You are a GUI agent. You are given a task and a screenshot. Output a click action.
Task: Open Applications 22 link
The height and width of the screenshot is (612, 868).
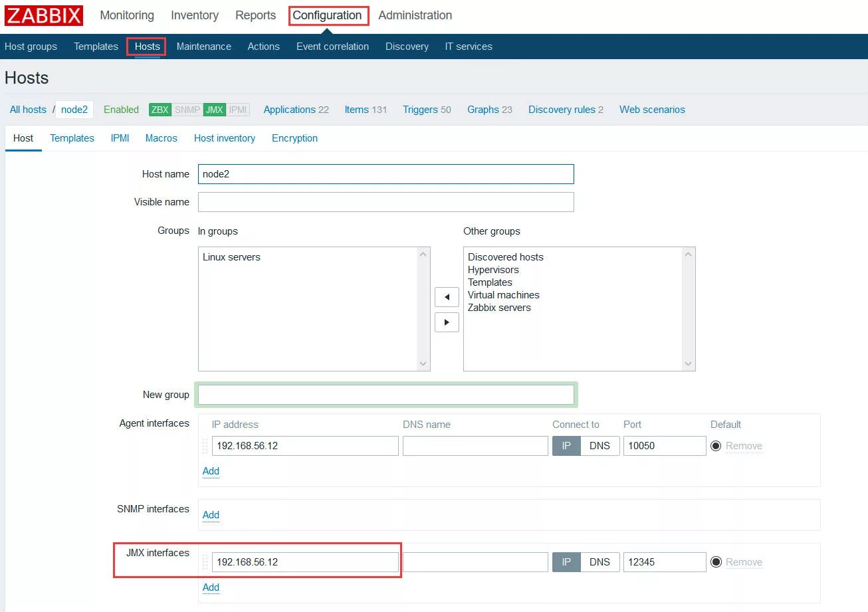tap(296, 110)
